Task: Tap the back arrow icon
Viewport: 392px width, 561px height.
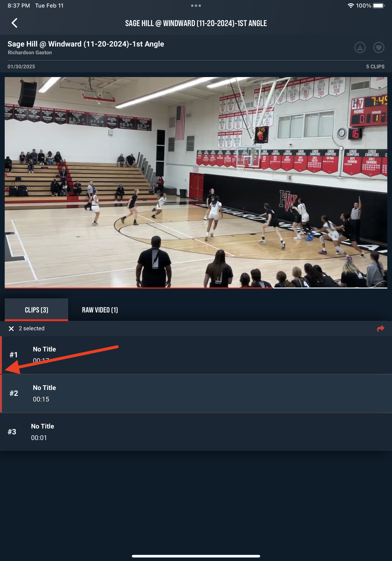Action: (14, 23)
